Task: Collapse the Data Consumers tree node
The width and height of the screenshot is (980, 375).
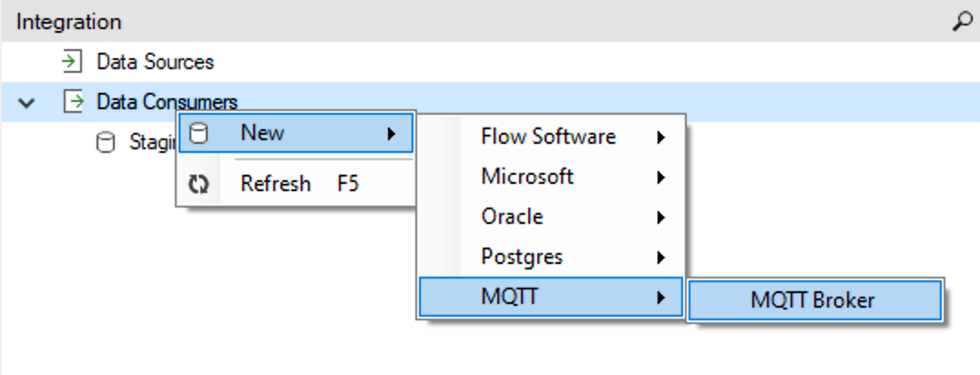Action: point(26,103)
